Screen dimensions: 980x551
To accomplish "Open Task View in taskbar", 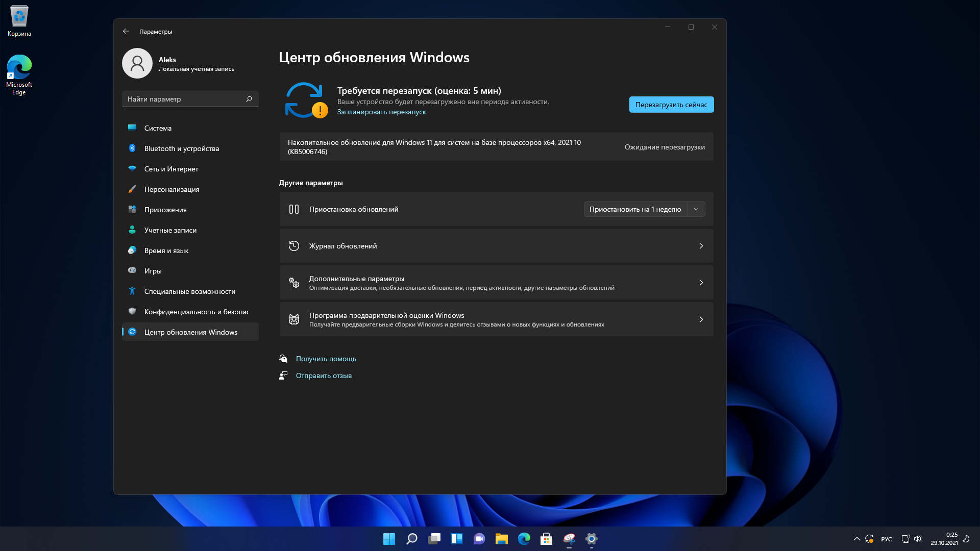I will point(434,539).
